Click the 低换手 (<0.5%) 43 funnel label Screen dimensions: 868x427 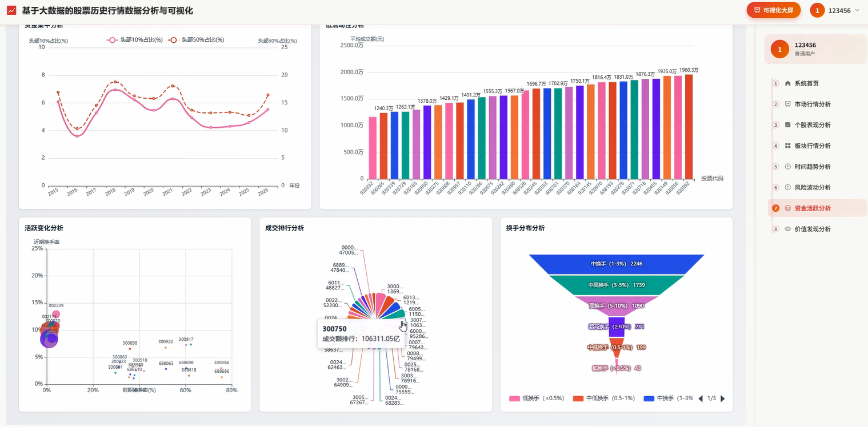(617, 368)
